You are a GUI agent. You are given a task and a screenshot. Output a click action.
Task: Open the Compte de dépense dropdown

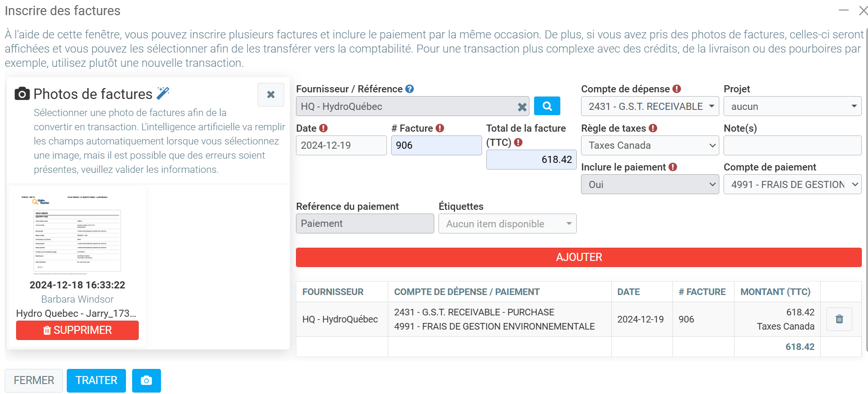tap(650, 107)
